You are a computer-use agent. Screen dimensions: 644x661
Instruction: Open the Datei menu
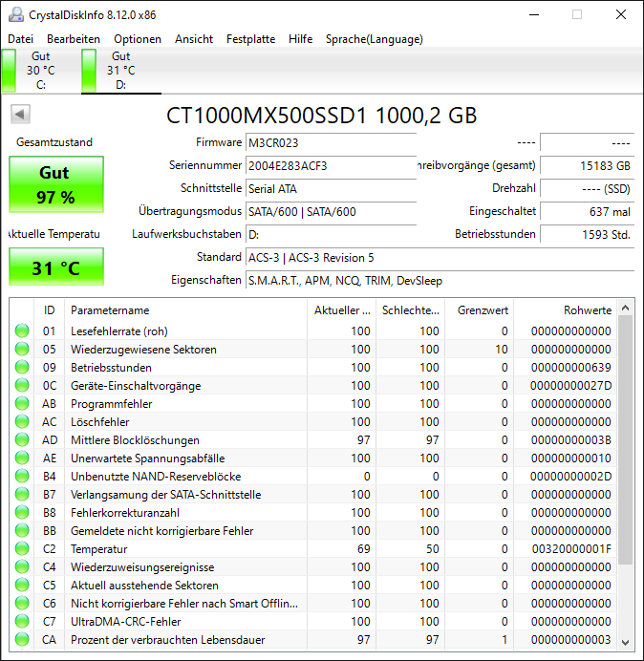coord(20,39)
